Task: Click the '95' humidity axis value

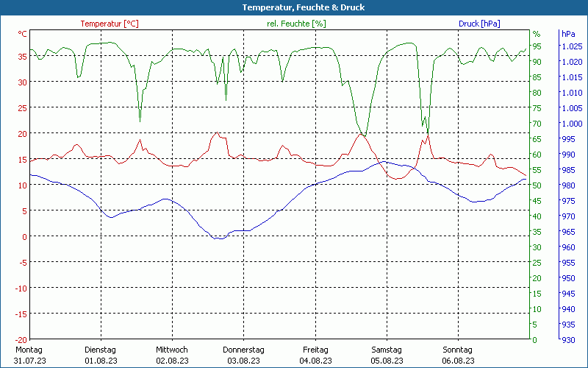Action: pos(537,46)
